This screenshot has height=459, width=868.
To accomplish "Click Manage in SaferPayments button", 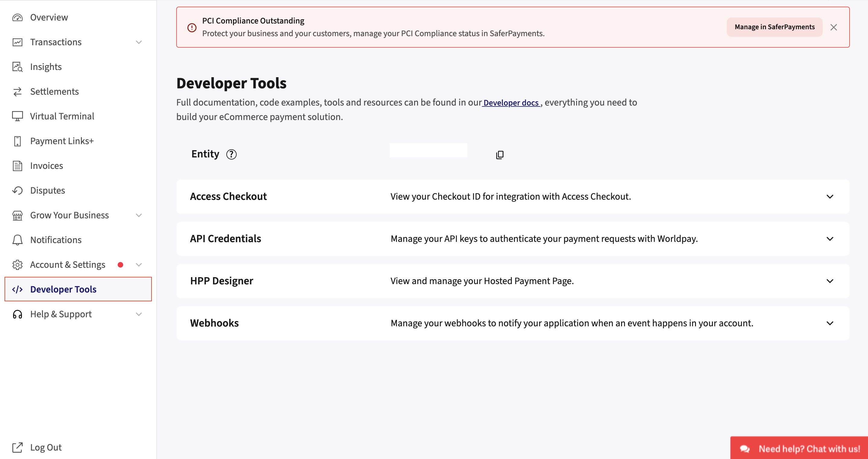I will coord(774,27).
